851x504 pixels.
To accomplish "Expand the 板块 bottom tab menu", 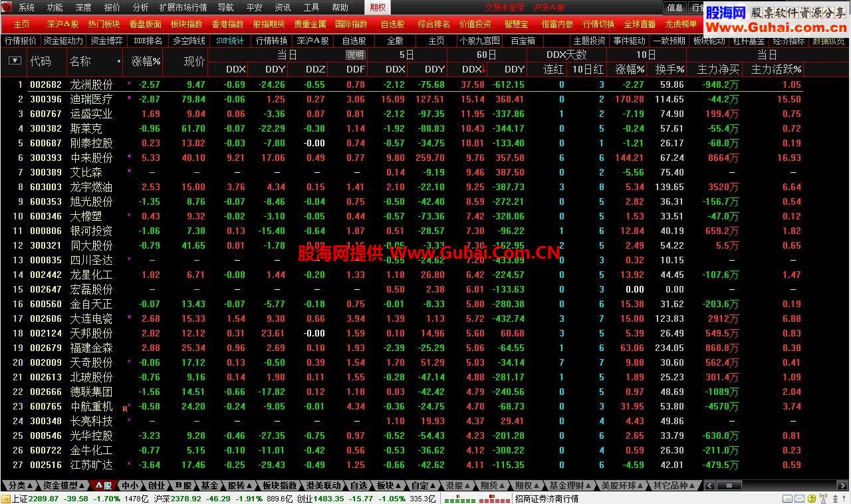I will coord(389,485).
